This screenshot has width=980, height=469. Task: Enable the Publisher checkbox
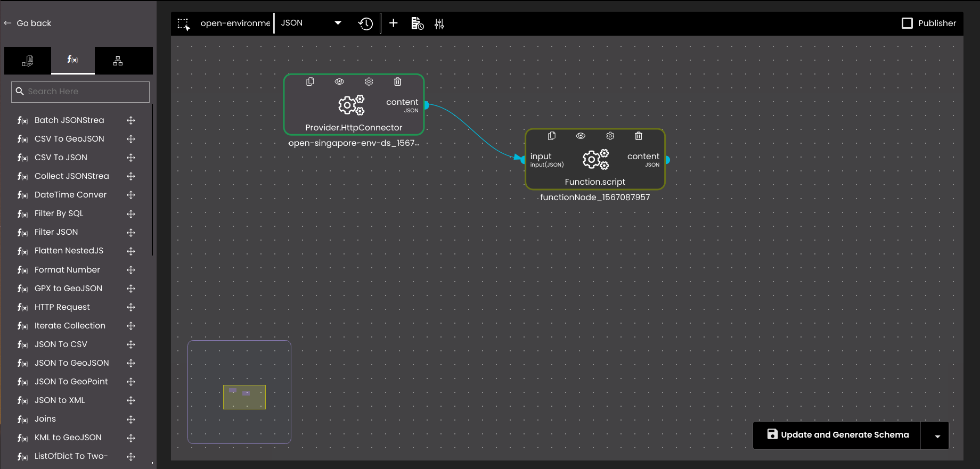coord(907,23)
